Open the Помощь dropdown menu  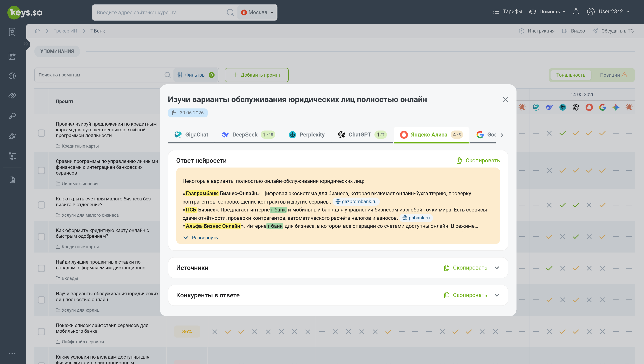click(x=547, y=12)
